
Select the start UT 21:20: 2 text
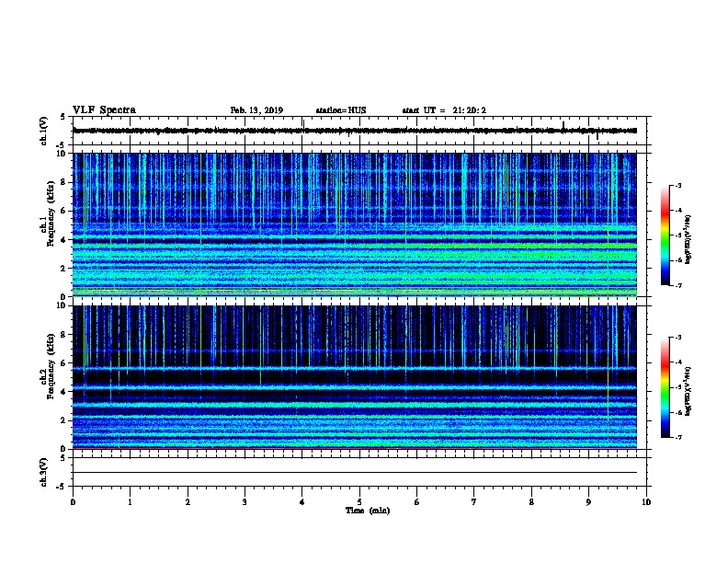pos(444,110)
